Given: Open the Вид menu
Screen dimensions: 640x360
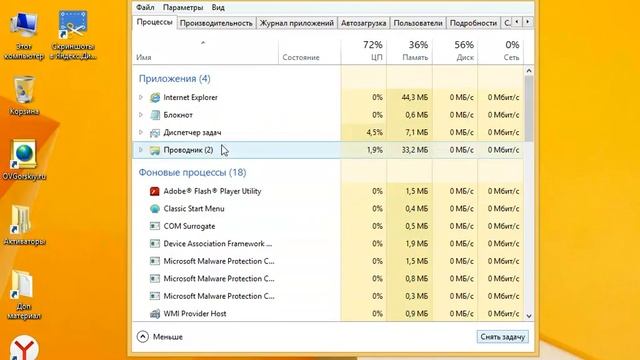Looking at the screenshot, I should (x=218, y=7).
